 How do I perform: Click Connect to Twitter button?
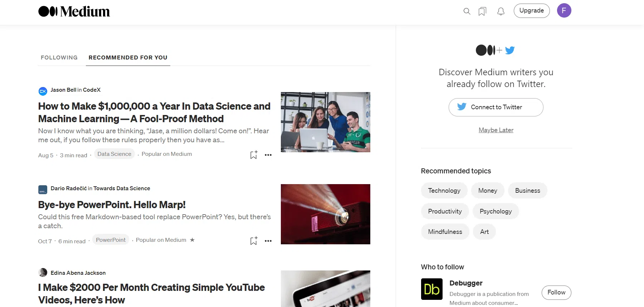click(496, 107)
